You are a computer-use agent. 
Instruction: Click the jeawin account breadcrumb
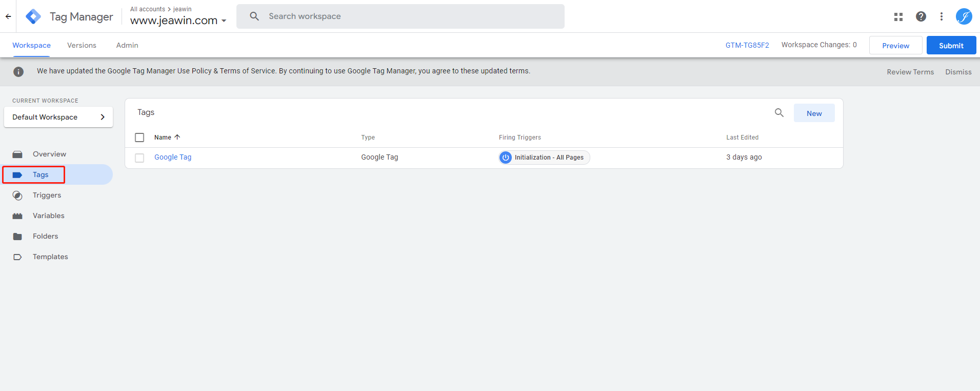183,9
